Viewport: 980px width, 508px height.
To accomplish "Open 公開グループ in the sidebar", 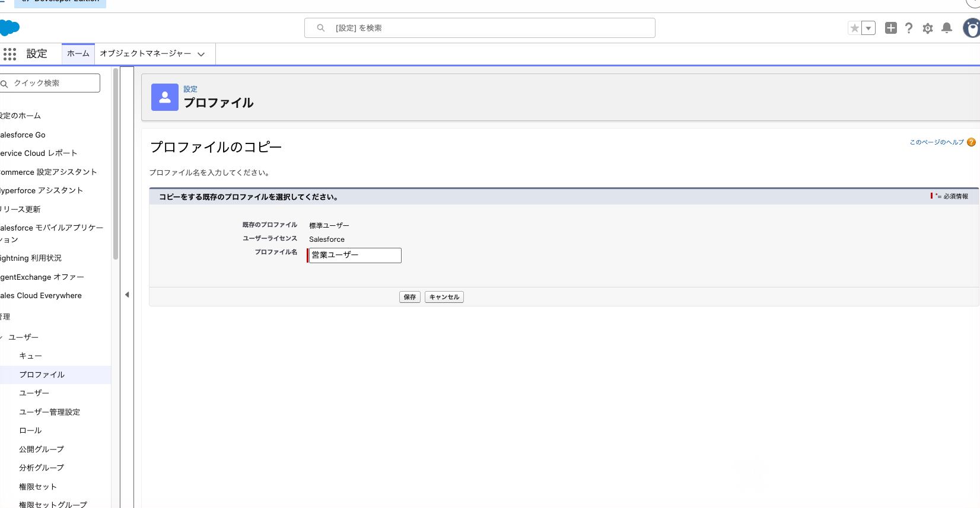I will 42,449.
